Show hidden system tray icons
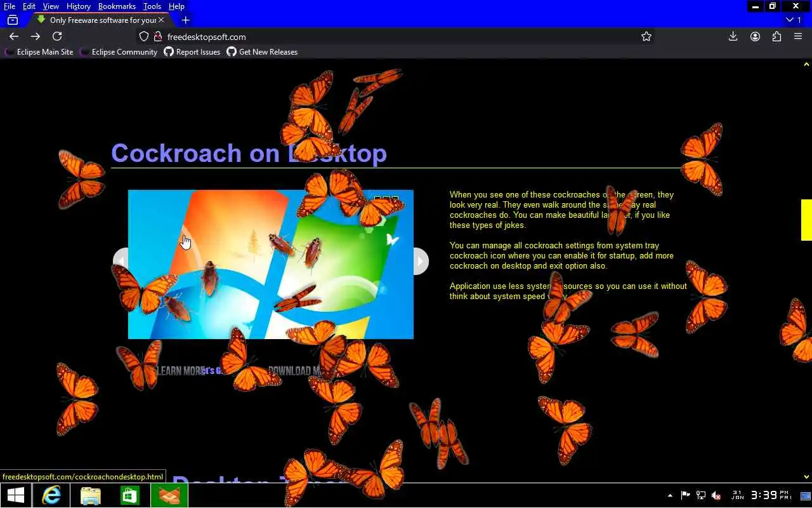 click(670, 495)
